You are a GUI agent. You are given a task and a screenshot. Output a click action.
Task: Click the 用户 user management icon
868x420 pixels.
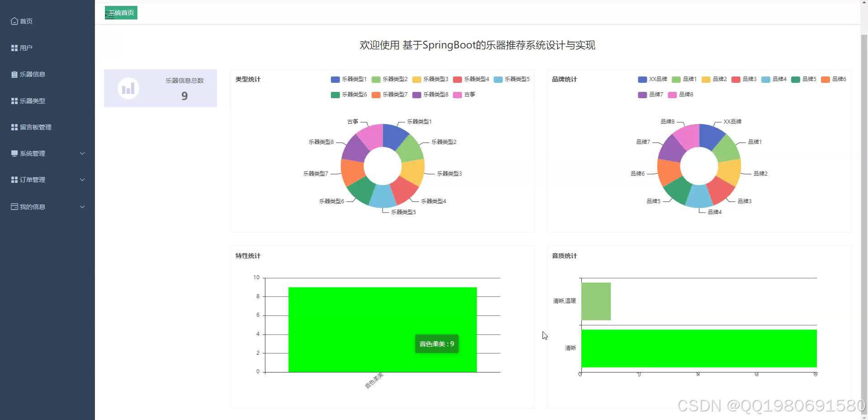pyautogui.click(x=14, y=48)
